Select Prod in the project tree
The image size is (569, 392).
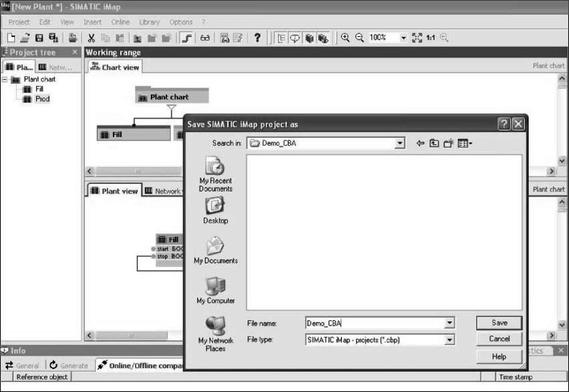[x=42, y=99]
